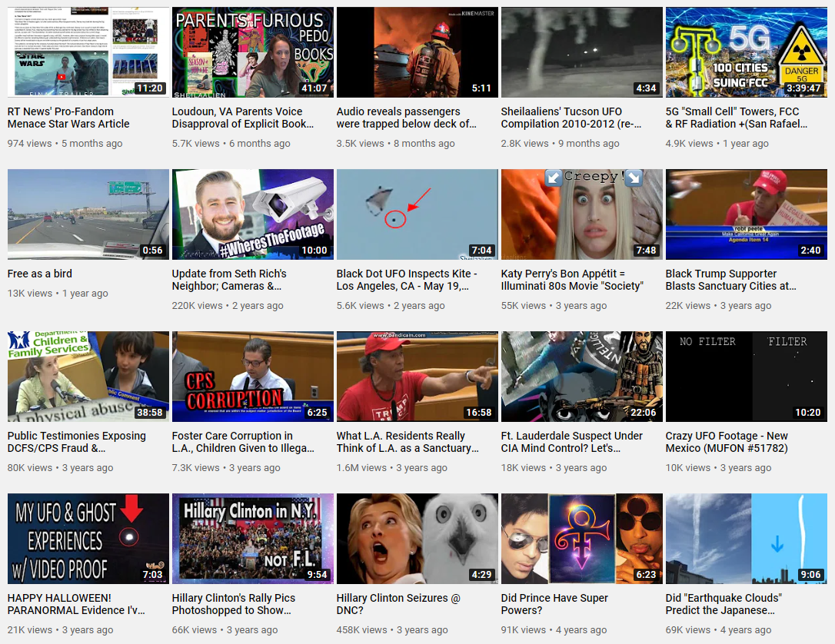Open the No Filter / Filter thumbnail
This screenshot has height=644, width=835.
tap(747, 377)
